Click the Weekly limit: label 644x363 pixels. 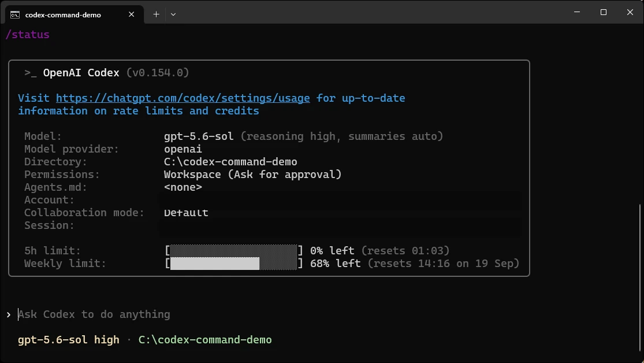pyautogui.click(x=65, y=264)
